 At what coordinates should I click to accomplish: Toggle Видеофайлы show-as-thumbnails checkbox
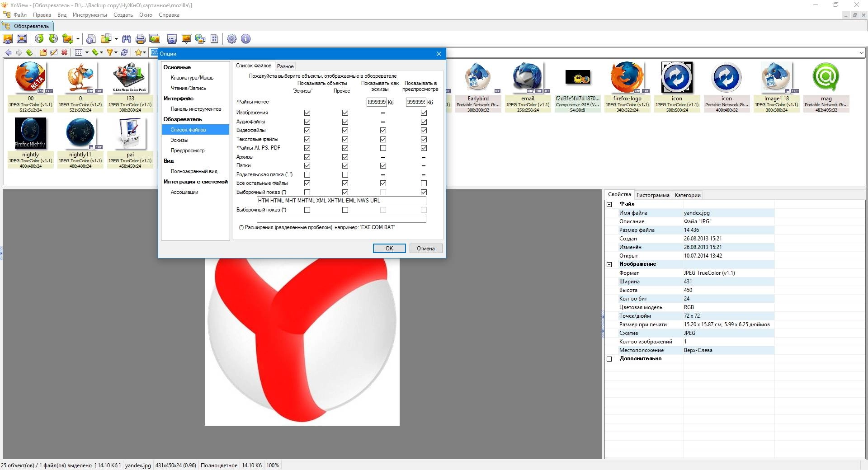[383, 130]
